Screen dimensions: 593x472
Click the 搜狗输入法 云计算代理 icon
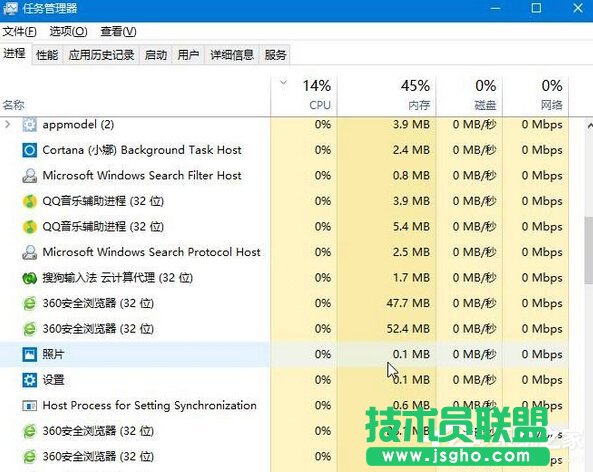29,278
